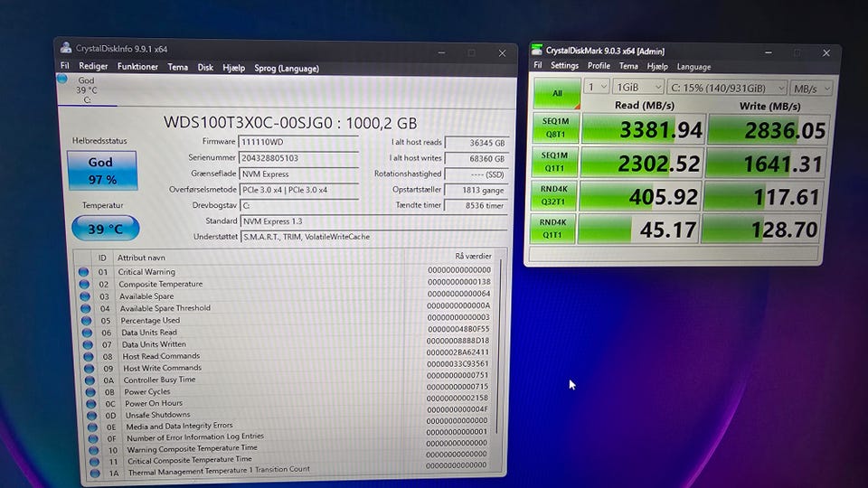
Task: Open Funktioner menu in CrystalDiskInfo
Action: pos(137,66)
